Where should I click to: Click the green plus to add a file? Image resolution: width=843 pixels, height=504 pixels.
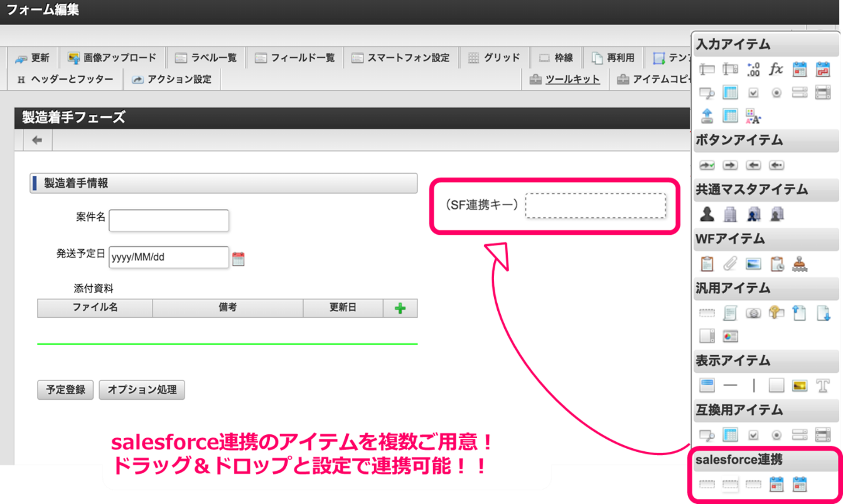point(400,308)
